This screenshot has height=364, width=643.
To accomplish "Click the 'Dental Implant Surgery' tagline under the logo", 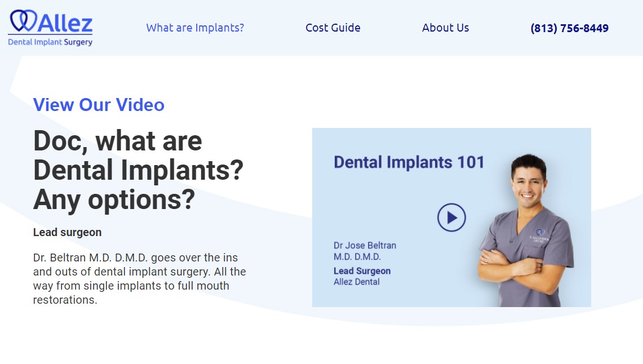I will coord(50,41).
